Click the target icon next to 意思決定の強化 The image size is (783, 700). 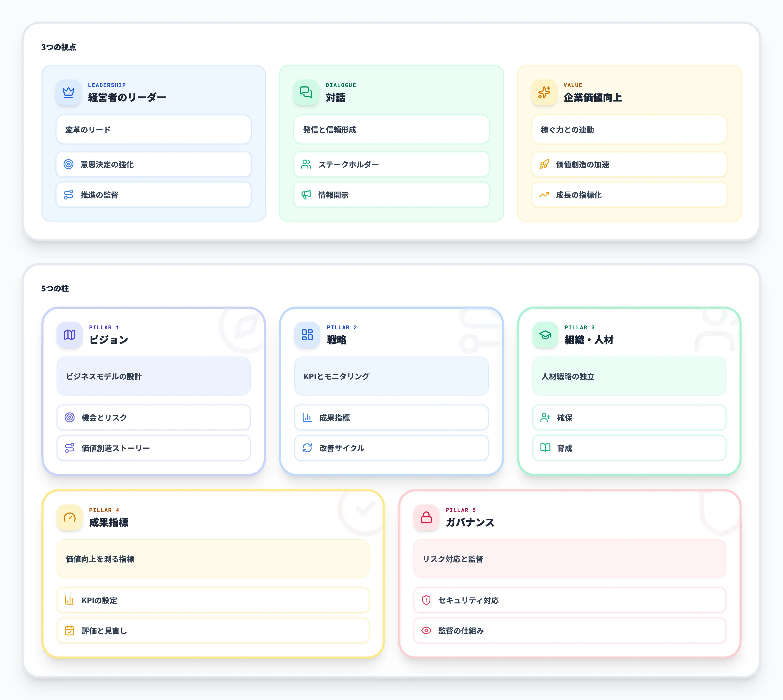click(x=69, y=164)
